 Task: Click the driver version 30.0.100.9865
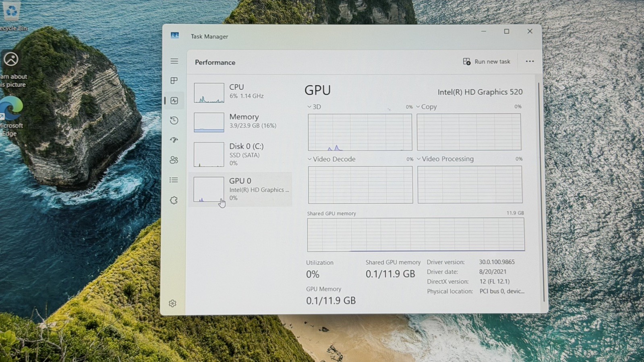(497, 262)
